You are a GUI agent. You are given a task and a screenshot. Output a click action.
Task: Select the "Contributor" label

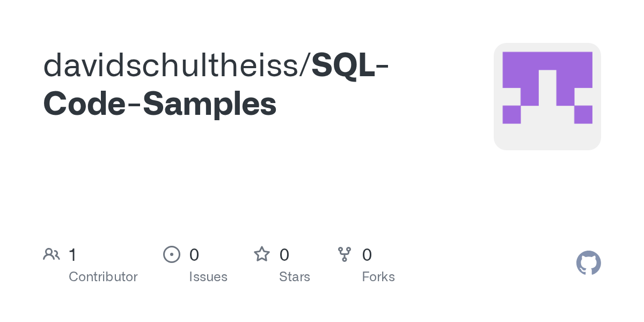click(103, 277)
